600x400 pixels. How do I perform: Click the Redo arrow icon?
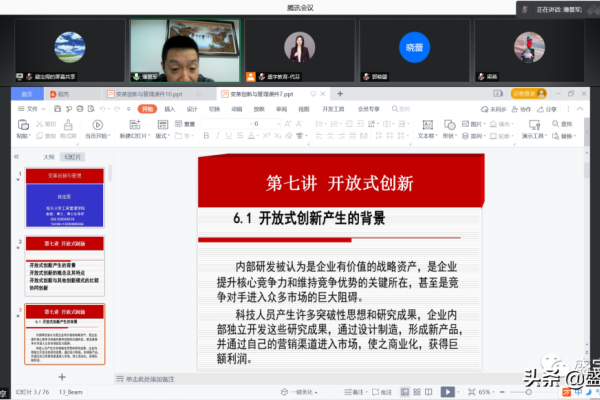click(117, 109)
